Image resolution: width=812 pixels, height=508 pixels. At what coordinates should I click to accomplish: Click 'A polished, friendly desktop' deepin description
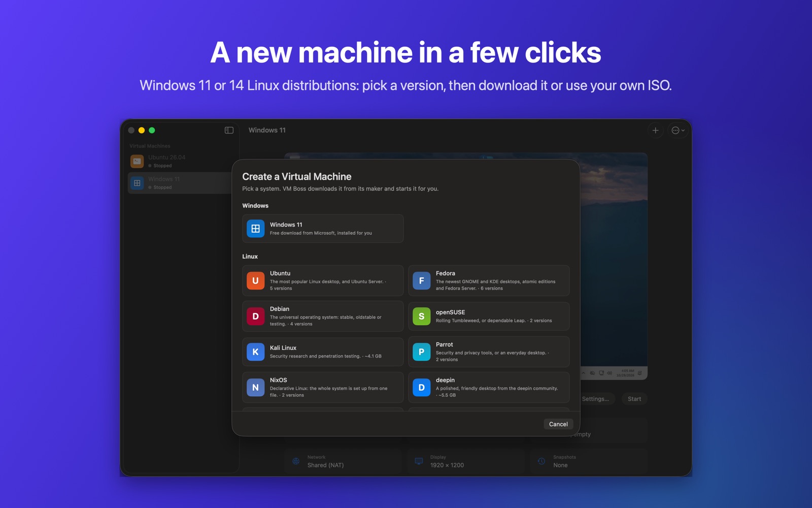click(x=496, y=392)
